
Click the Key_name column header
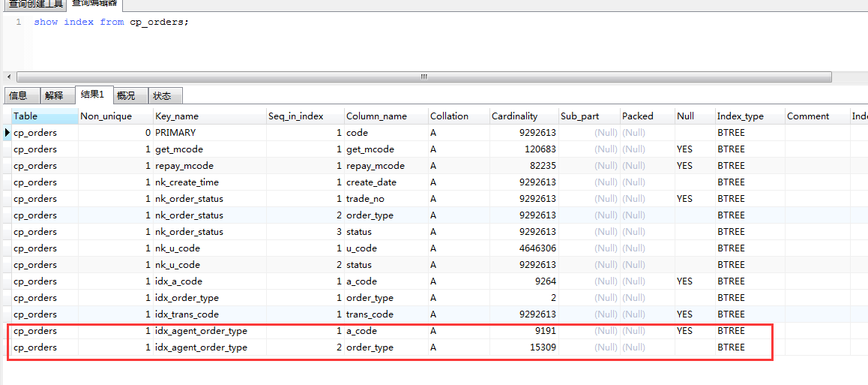210,116
